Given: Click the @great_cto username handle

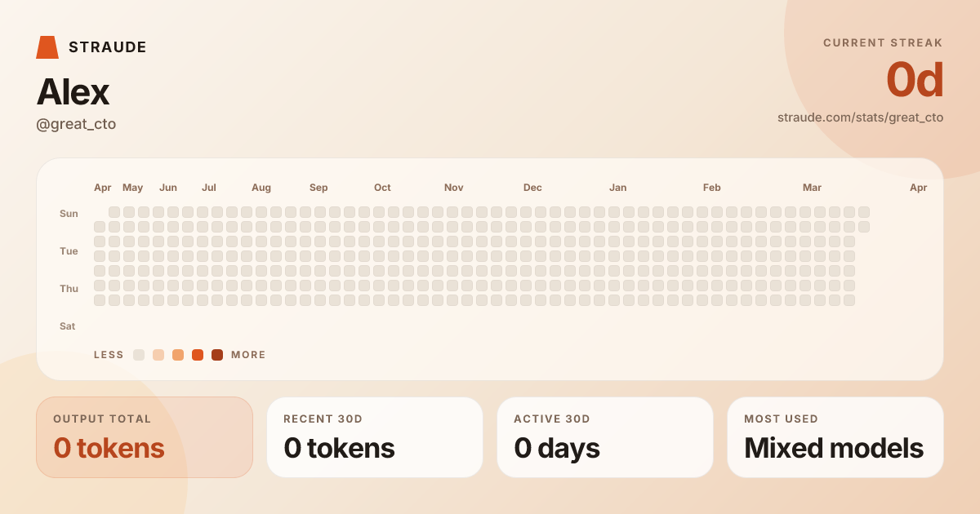Looking at the screenshot, I should (76, 123).
